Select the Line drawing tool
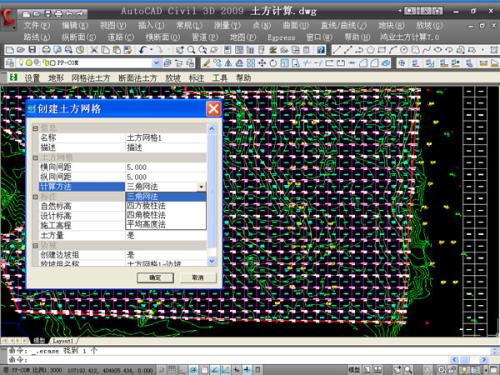The image size is (500, 375). tap(337, 50)
